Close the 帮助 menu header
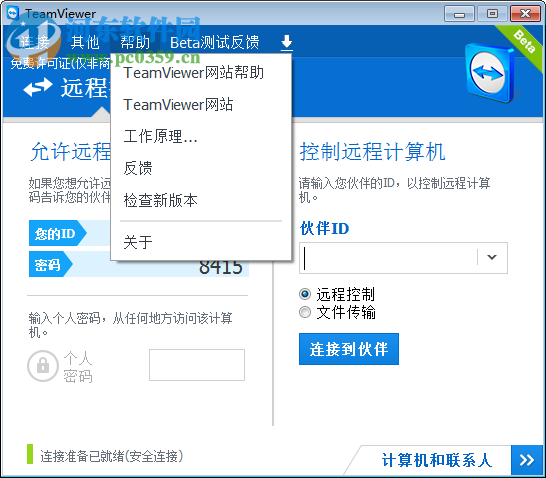This screenshot has width=546, height=478. pyautogui.click(x=135, y=42)
